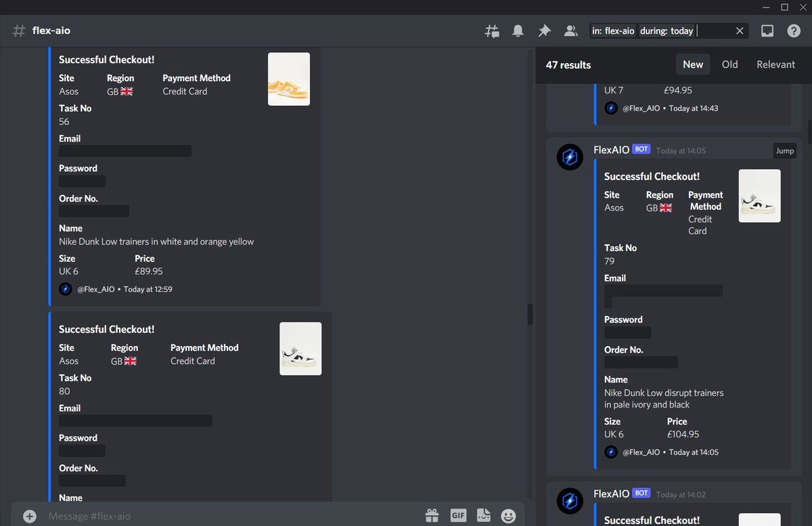Click 'UK 7' size in search results

(614, 90)
